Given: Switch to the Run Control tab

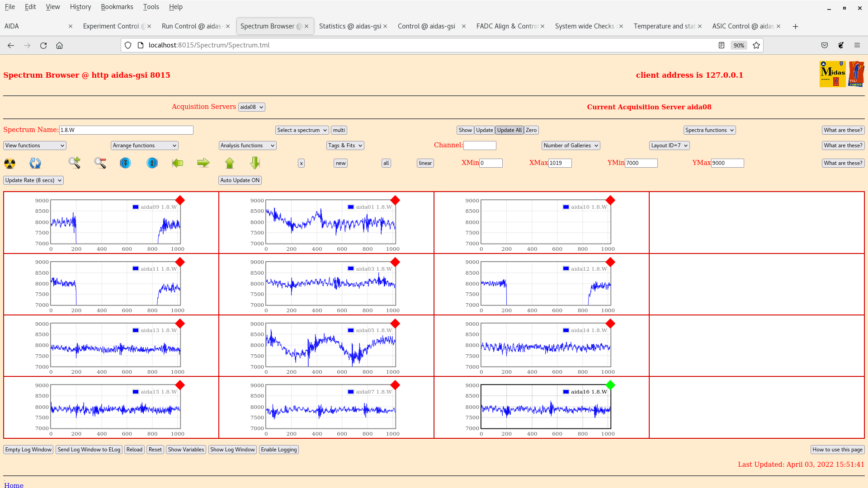Looking at the screenshot, I should (191, 26).
